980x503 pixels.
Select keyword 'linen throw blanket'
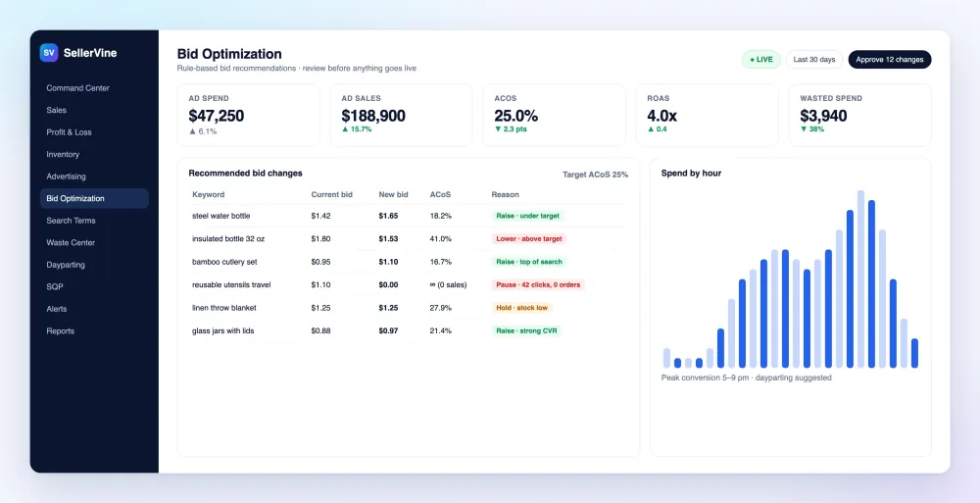(x=223, y=308)
